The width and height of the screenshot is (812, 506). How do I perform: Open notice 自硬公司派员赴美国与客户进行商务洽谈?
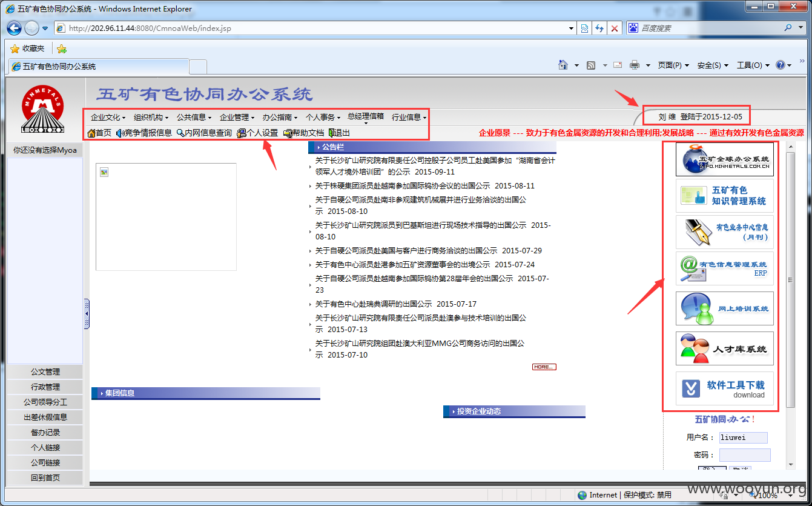429,251
